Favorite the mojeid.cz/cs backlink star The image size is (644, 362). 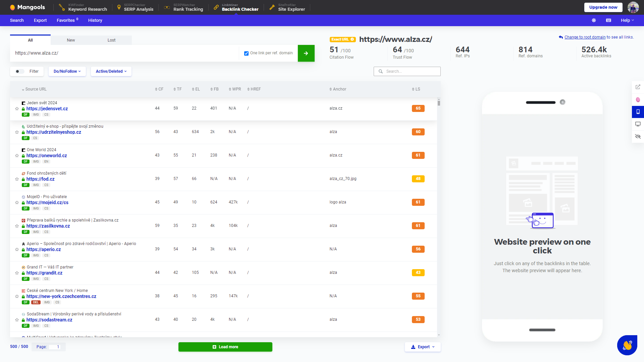pyautogui.click(x=17, y=202)
